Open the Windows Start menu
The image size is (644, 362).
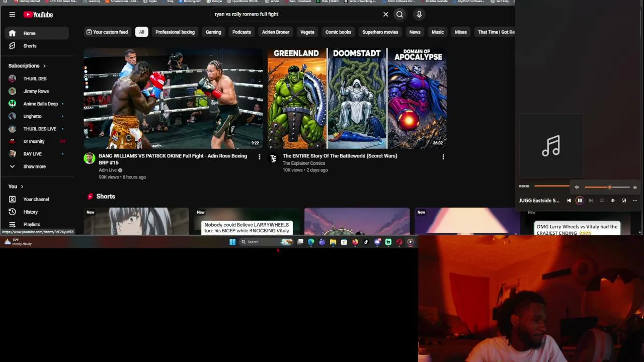tap(232, 242)
